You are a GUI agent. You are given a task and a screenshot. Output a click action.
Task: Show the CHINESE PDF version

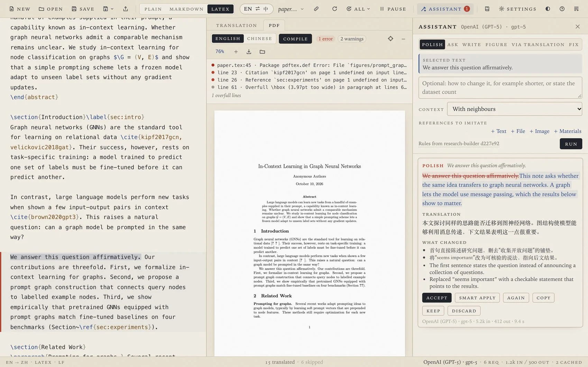[259, 39]
